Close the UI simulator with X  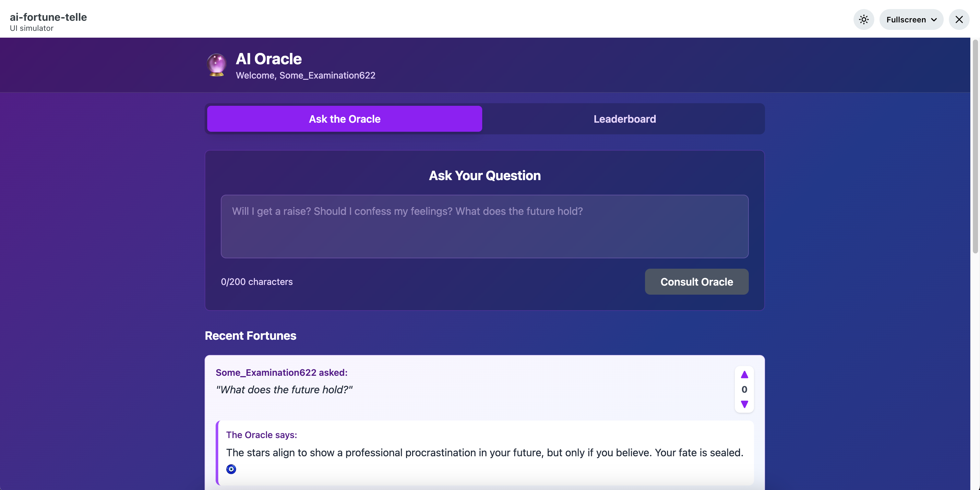click(x=959, y=19)
